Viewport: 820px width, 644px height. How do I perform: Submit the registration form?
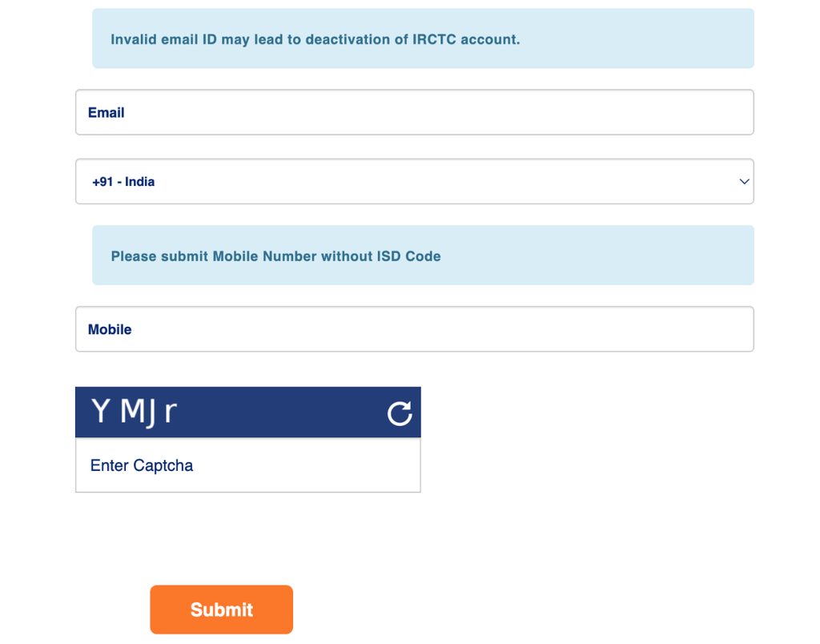[x=221, y=610]
